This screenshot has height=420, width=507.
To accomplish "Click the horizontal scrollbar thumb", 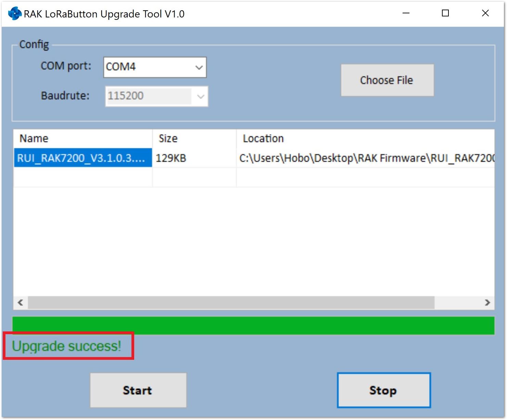I will pos(231,303).
